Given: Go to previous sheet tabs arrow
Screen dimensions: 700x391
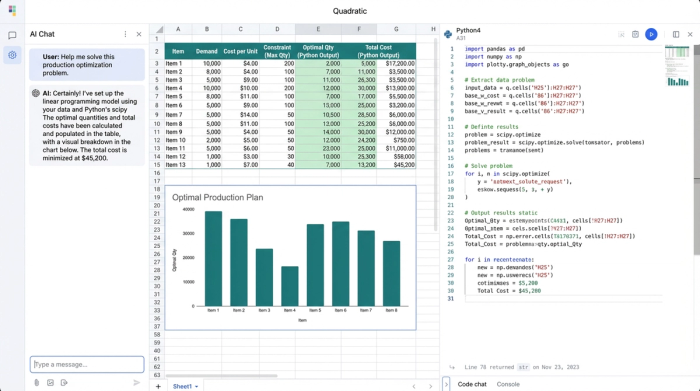Looking at the screenshot, I should coord(414,386).
